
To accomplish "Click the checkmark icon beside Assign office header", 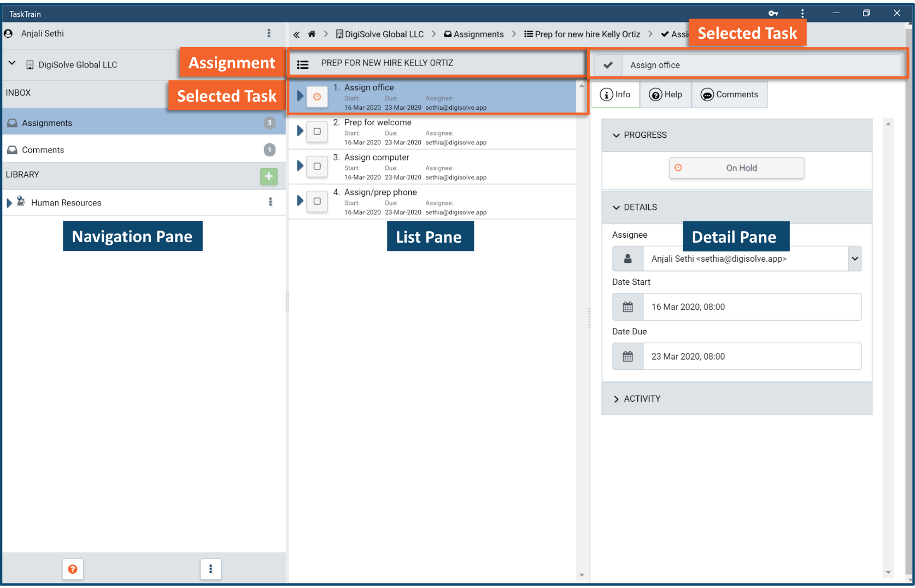I will click(608, 65).
